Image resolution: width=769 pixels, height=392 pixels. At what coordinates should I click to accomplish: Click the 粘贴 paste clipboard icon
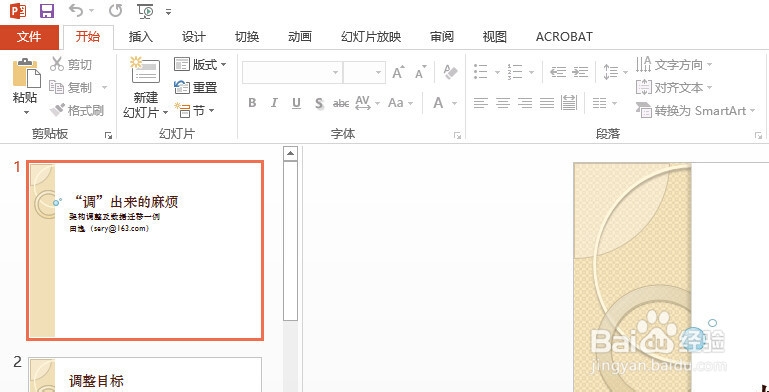pos(26,74)
